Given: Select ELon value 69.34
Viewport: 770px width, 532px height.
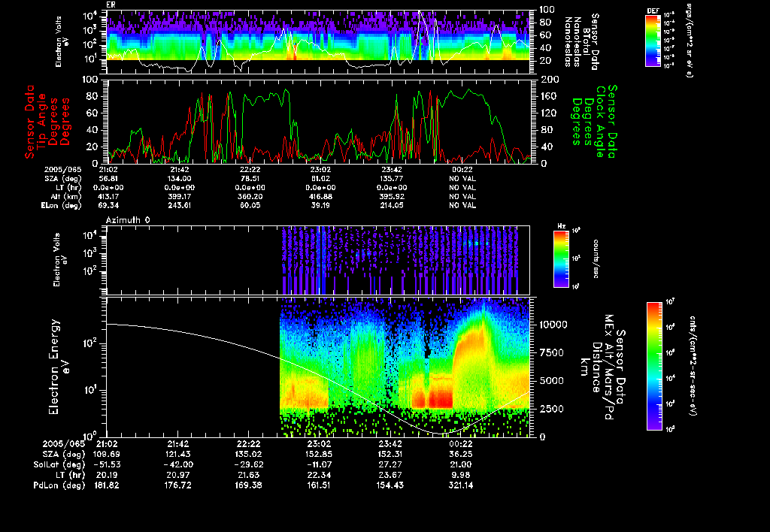Looking at the screenshot, I should (x=108, y=206).
